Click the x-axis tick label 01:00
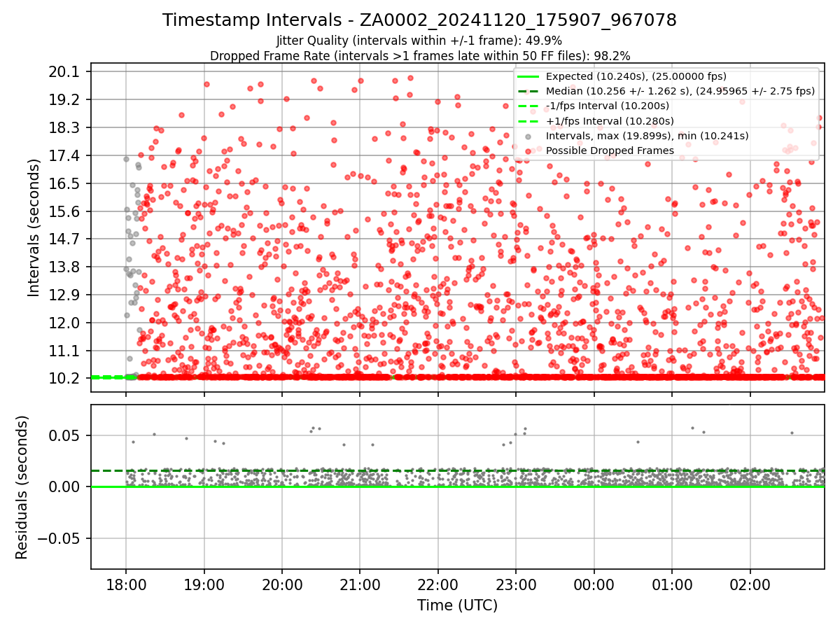This screenshot has height=630, width=840. (x=672, y=585)
